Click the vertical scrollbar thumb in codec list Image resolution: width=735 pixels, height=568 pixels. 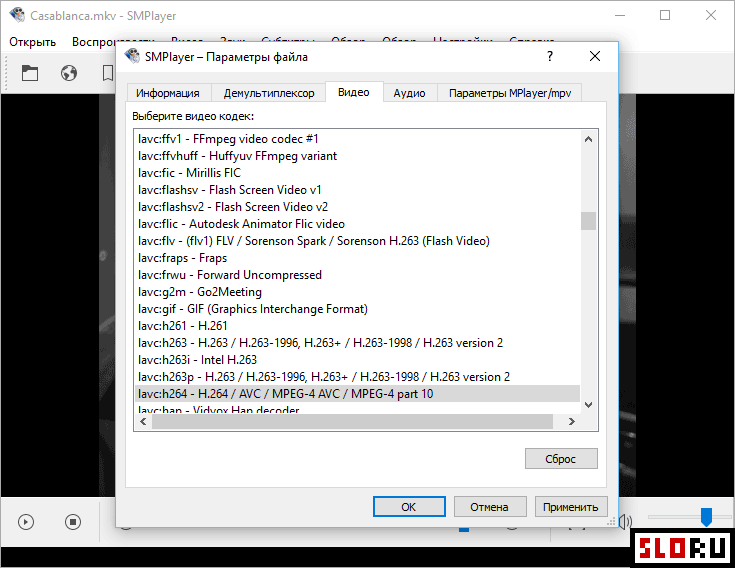point(588,221)
